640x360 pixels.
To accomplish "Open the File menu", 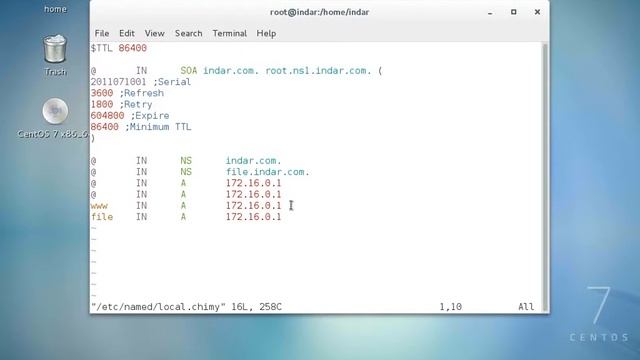I will [102, 33].
